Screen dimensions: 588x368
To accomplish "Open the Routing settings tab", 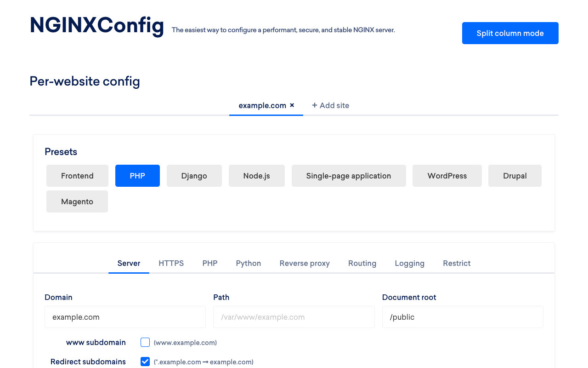I will [x=362, y=263].
